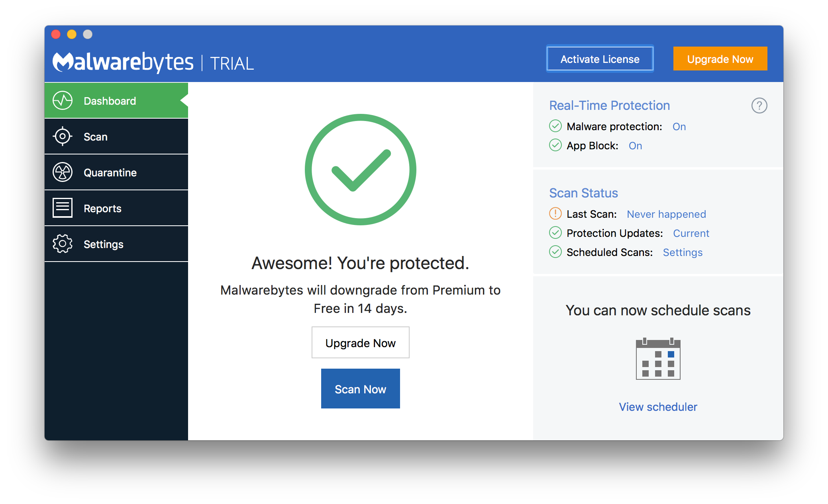Click the Reports document icon
Viewport: 828px width, 504px height.
coord(63,208)
